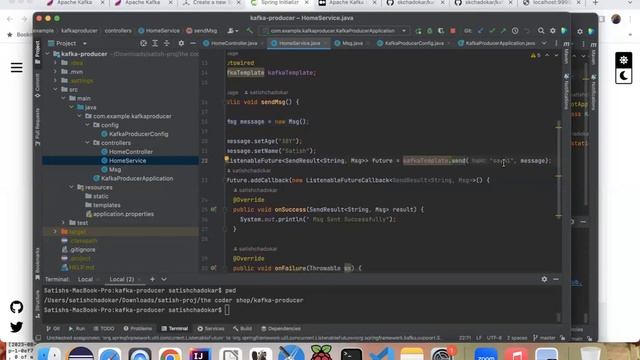Open the GitHub link icon
Image resolution: width=640 pixels, height=360 pixels.
point(16,307)
